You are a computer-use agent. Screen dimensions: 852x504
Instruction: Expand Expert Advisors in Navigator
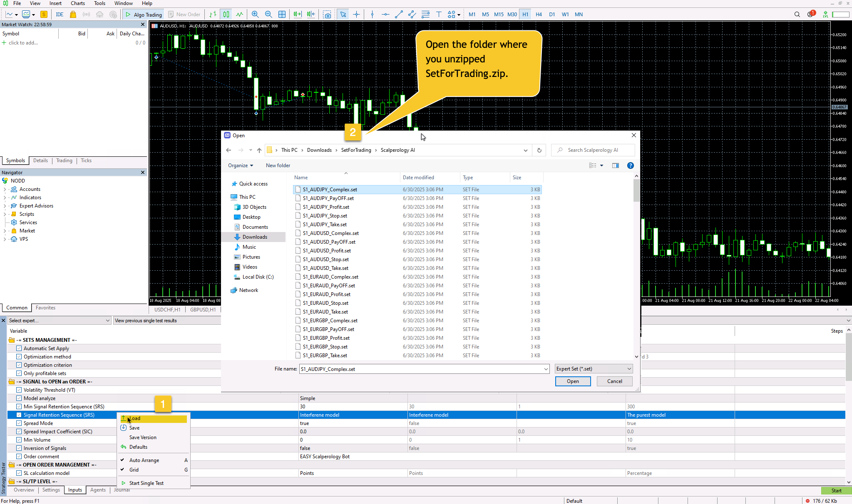5,206
